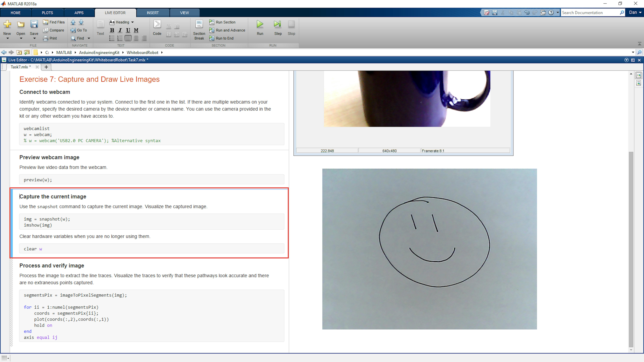This screenshot has height=362, width=644.
Task: Switch to the APPS tab
Action: pos(79,13)
